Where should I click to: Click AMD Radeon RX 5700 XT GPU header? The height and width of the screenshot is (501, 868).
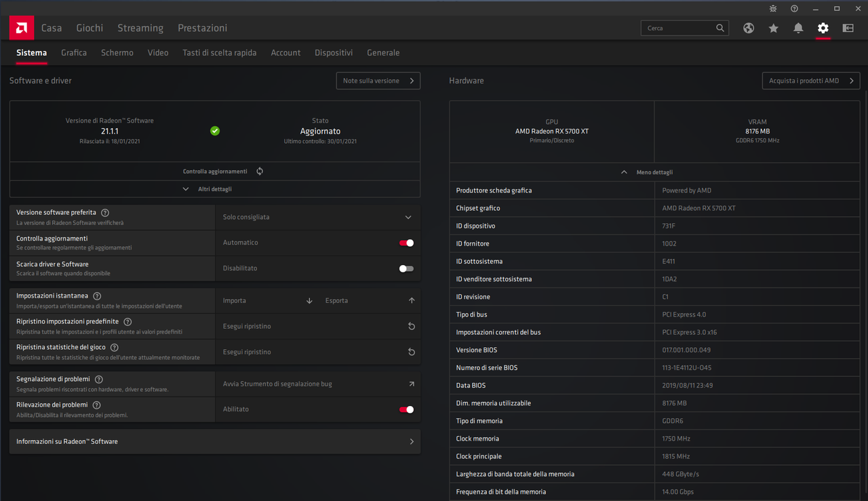[552, 131]
